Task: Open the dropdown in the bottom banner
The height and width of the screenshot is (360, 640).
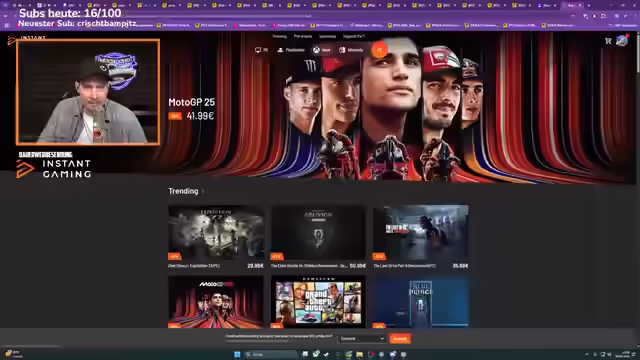Action: [x=362, y=339]
